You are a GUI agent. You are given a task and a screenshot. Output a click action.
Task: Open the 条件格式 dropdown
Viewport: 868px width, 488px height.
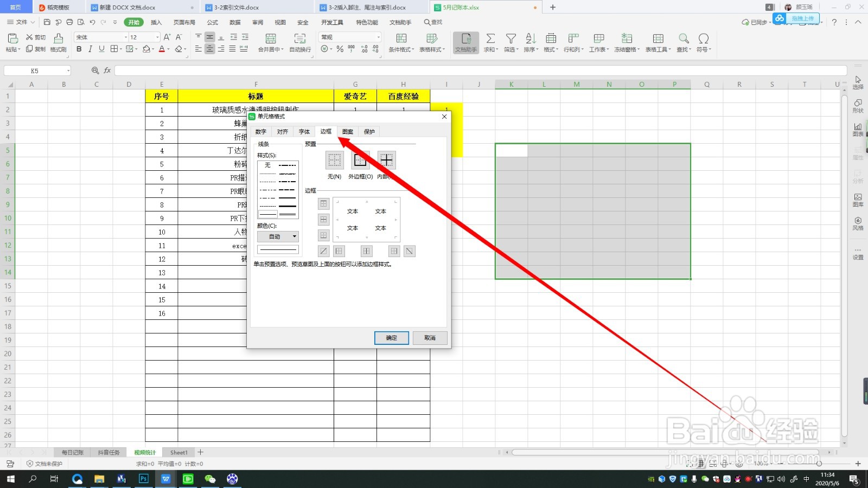click(x=401, y=49)
